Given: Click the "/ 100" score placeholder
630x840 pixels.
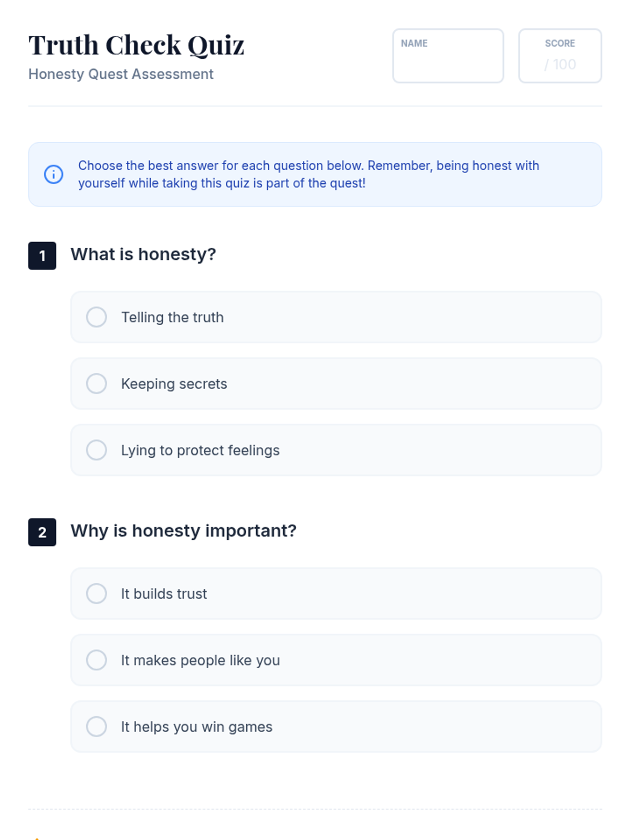Looking at the screenshot, I should click(x=560, y=65).
